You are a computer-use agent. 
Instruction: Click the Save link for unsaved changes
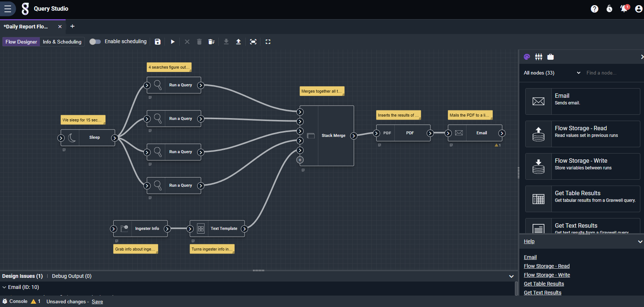click(x=97, y=301)
